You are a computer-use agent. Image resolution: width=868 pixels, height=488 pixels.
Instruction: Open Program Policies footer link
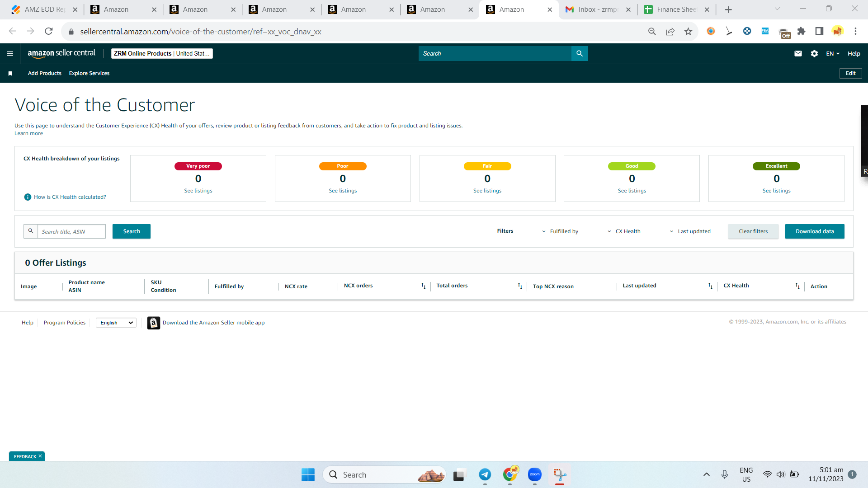click(65, 323)
